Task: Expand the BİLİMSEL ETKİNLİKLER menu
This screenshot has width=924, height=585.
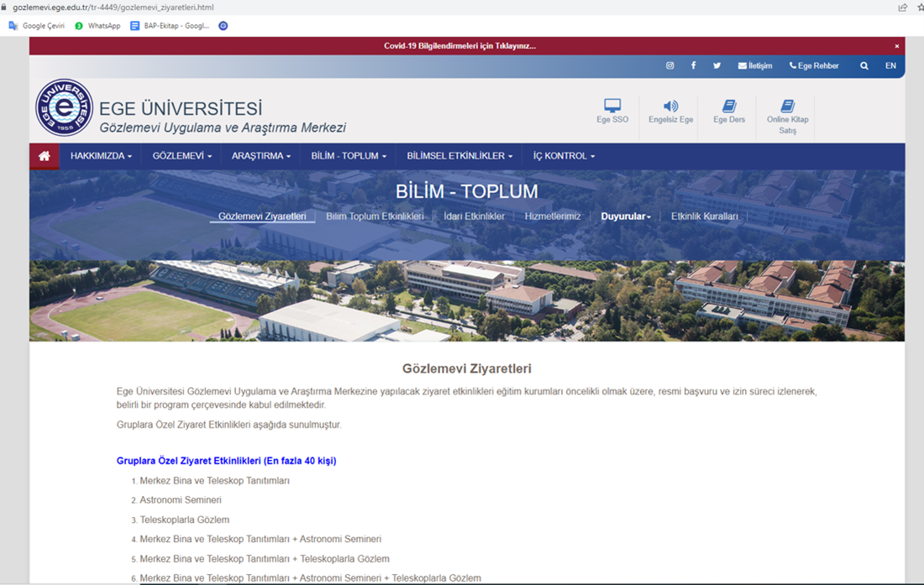Action: pyautogui.click(x=459, y=156)
